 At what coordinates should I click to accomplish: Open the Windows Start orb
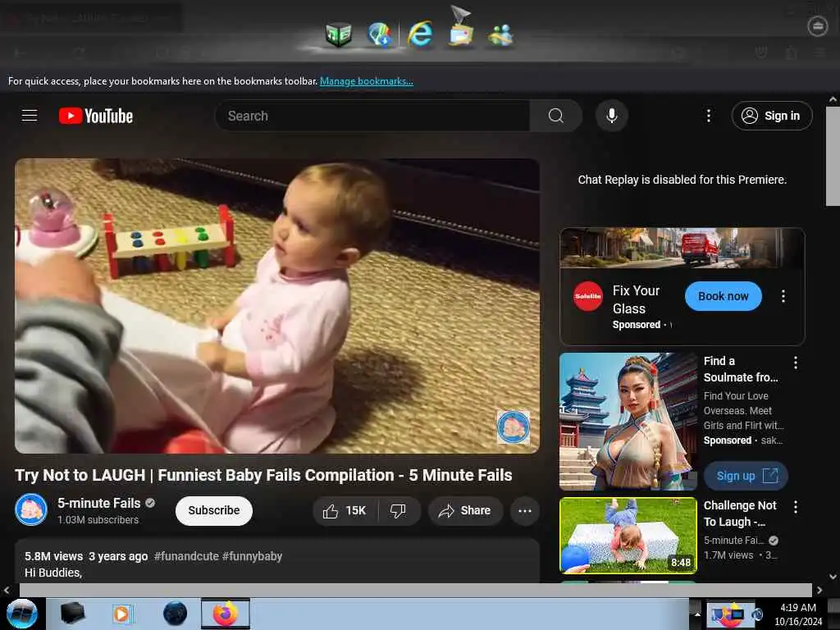(x=22, y=614)
